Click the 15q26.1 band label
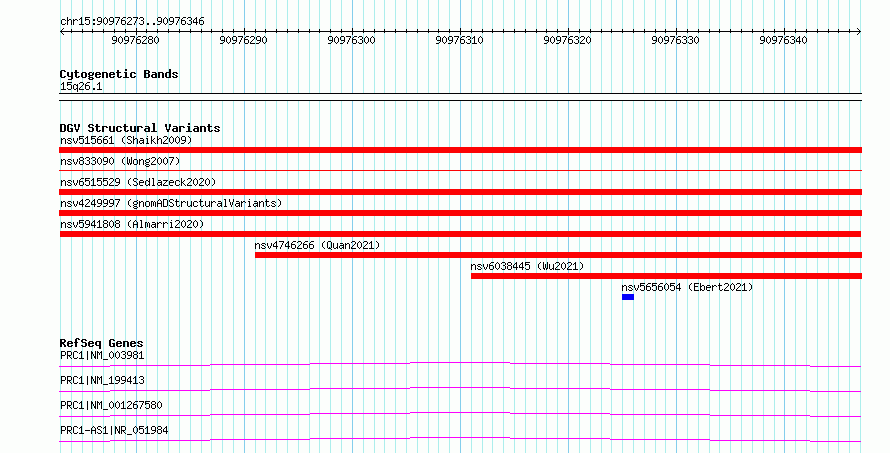This screenshot has width=890, height=453. coord(81,87)
